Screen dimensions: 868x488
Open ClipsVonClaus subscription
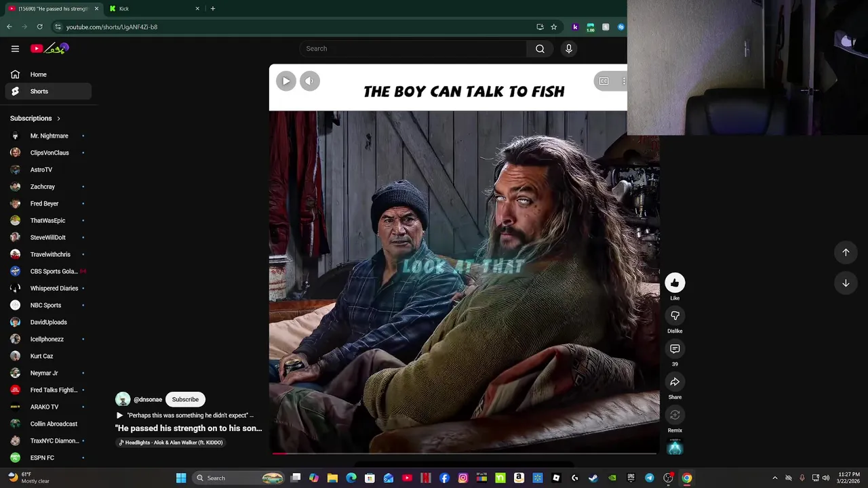point(48,152)
